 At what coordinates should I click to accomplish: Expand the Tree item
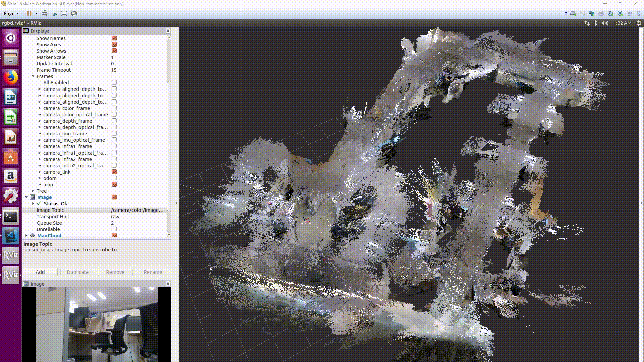tap(33, 191)
